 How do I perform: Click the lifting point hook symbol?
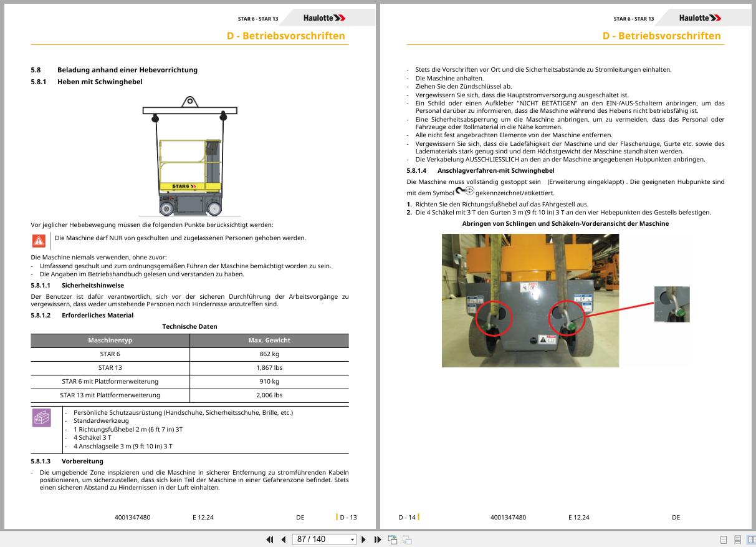(465, 191)
